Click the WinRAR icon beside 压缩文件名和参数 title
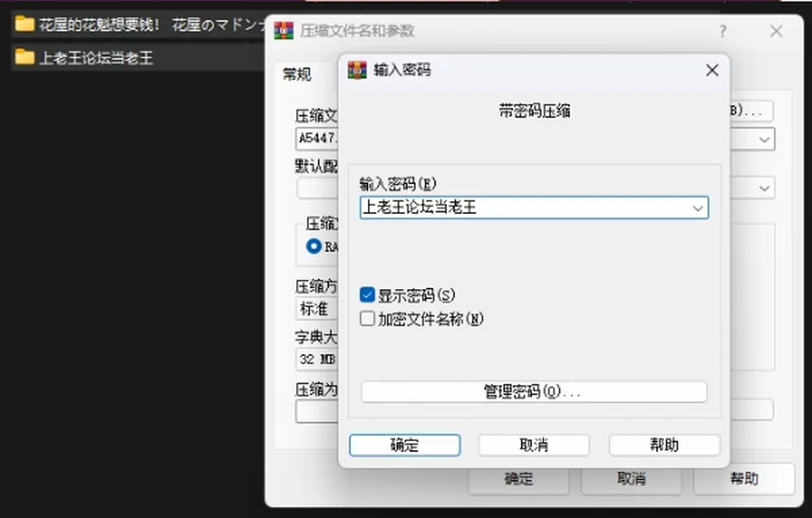The width and height of the screenshot is (812, 518). (x=283, y=30)
